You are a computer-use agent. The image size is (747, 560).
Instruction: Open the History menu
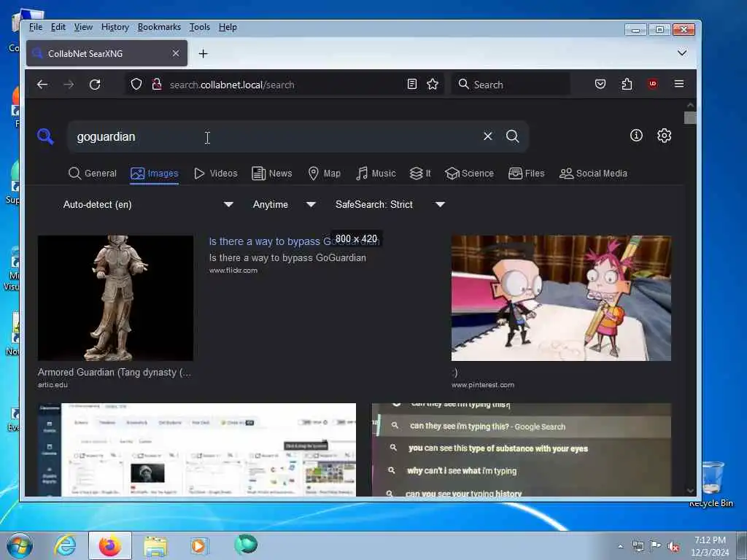pyautogui.click(x=115, y=27)
